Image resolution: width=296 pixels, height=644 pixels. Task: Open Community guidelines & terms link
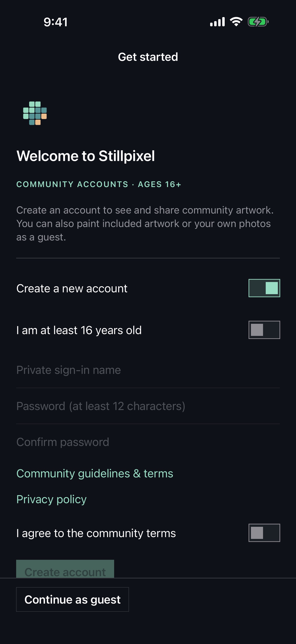click(95, 474)
